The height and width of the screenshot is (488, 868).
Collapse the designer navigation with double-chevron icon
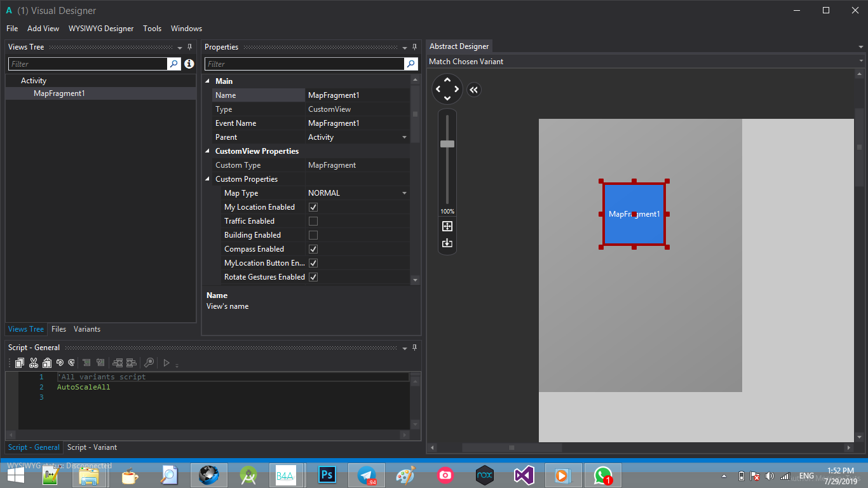tap(473, 90)
